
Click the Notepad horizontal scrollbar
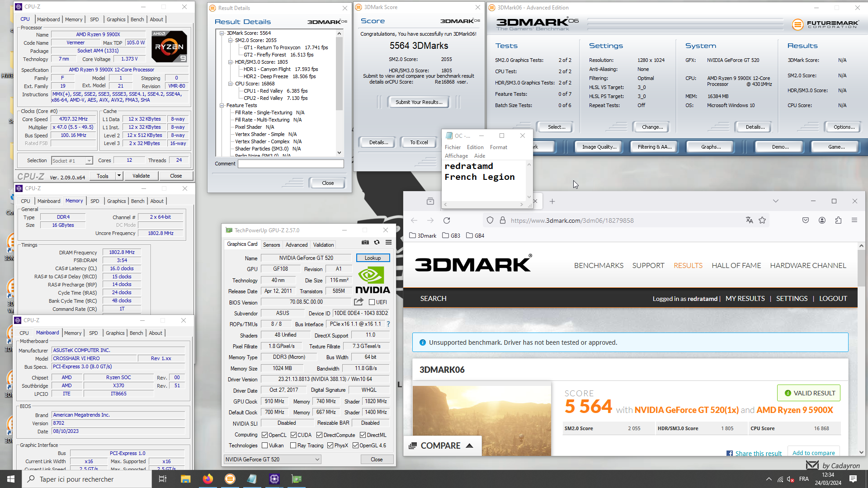(x=484, y=205)
